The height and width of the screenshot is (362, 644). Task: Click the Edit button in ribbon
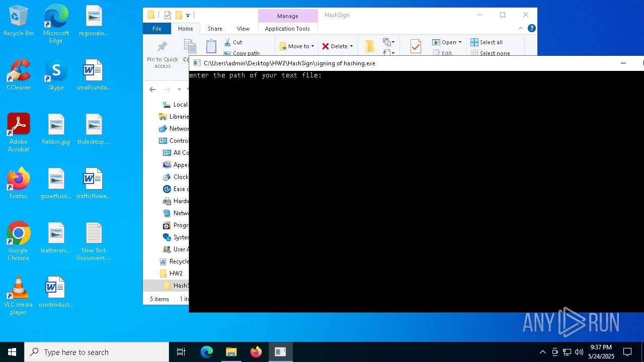click(x=442, y=53)
